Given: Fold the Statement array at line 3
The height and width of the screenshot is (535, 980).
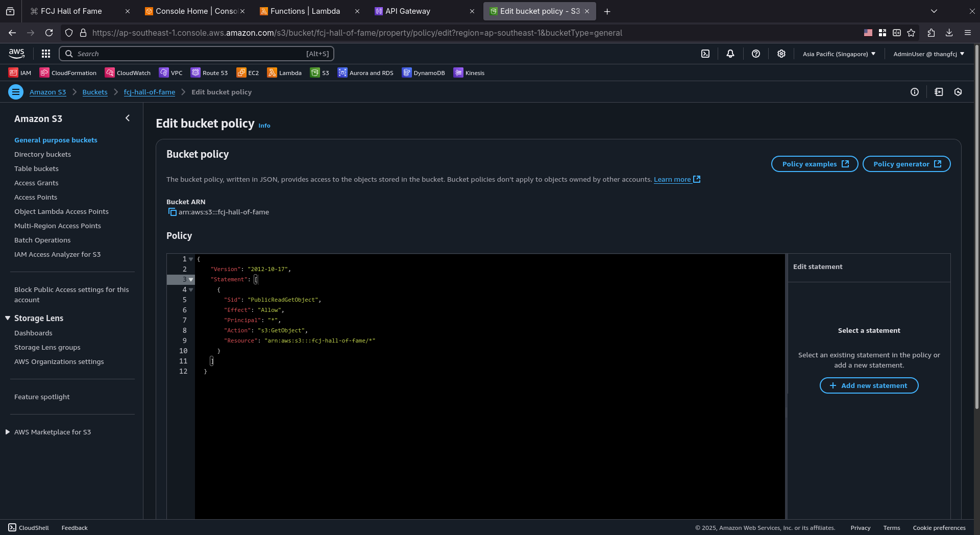Looking at the screenshot, I should click(x=191, y=280).
